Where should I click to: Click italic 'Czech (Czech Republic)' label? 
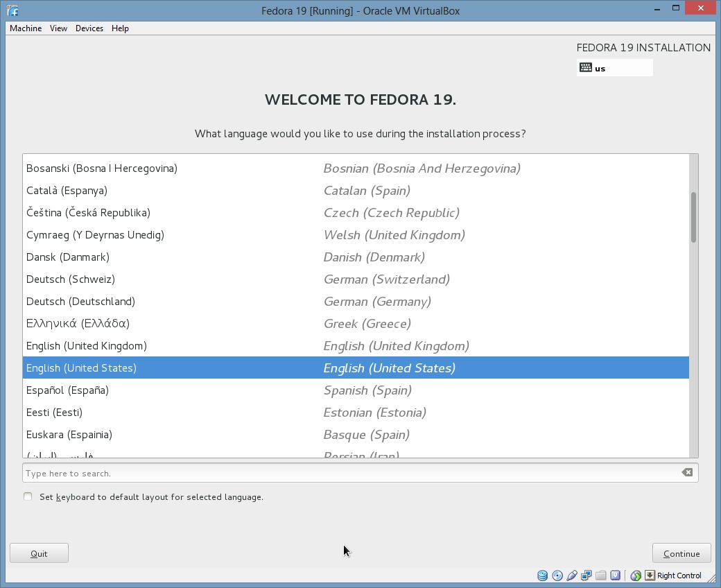392,212
